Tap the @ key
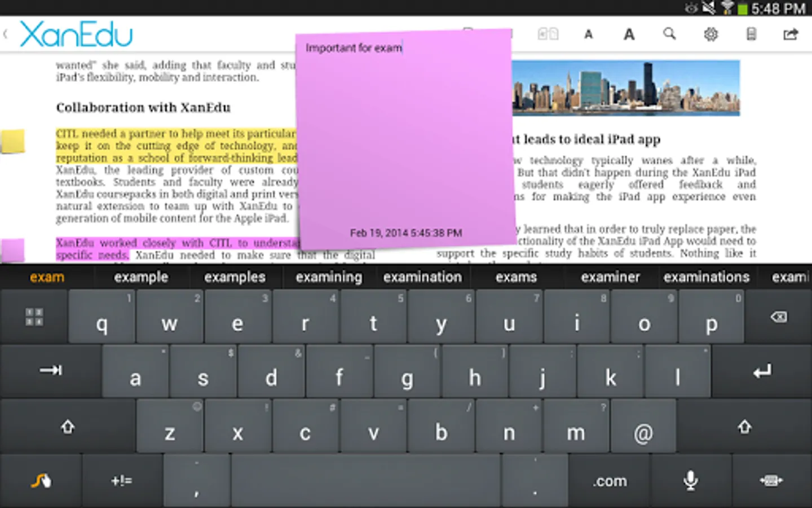Viewport: 812px width, 508px height. [x=643, y=427]
